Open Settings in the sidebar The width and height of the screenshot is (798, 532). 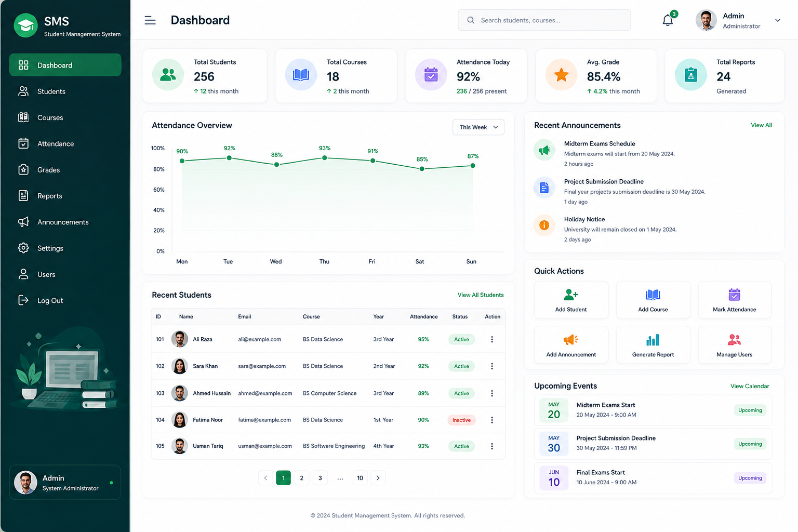(65, 248)
